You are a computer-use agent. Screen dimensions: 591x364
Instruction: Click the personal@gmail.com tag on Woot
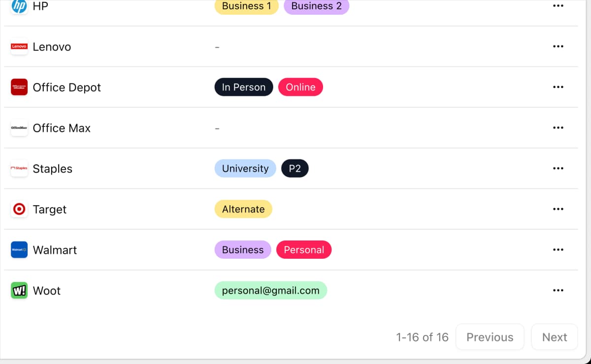coord(270,291)
